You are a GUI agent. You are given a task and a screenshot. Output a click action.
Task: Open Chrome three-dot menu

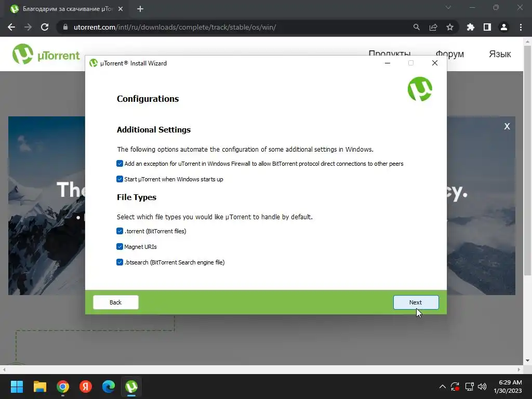click(521, 27)
